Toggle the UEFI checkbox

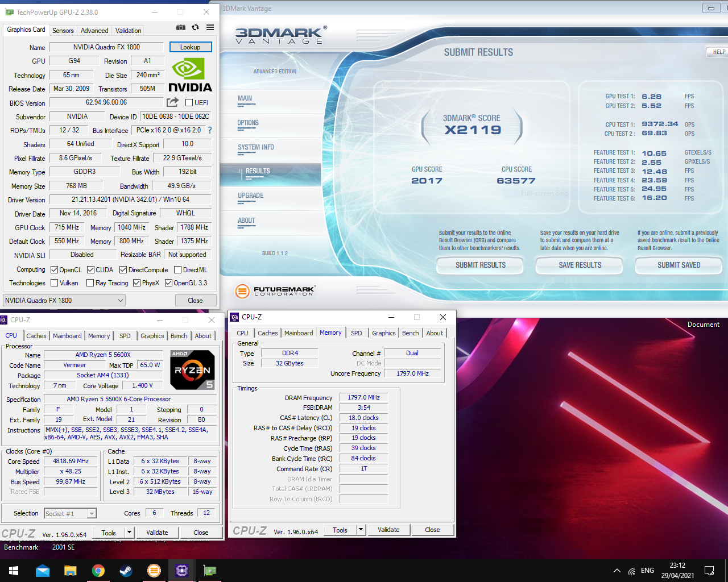(x=189, y=103)
